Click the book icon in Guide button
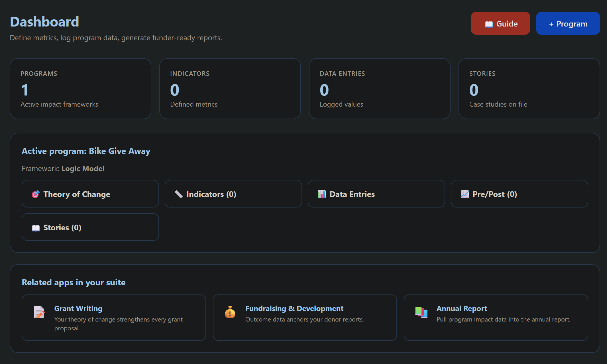The height and width of the screenshot is (364, 607). point(489,24)
